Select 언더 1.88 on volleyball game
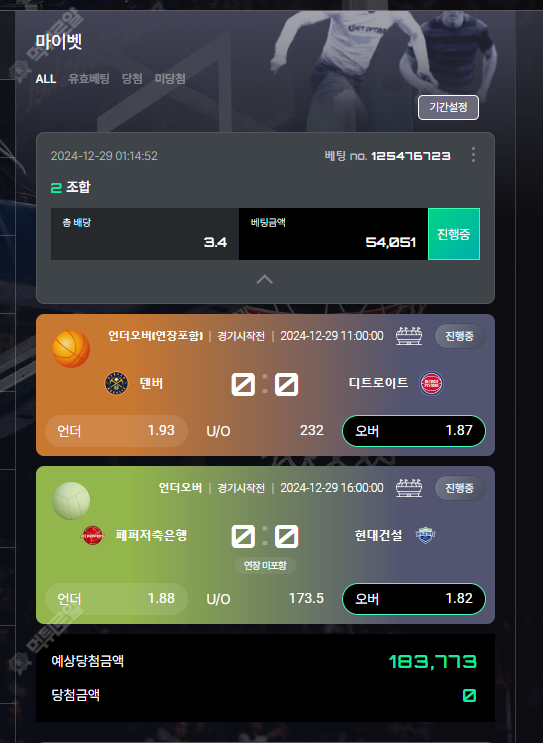Screen dimensions: 543x743 tap(117, 599)
